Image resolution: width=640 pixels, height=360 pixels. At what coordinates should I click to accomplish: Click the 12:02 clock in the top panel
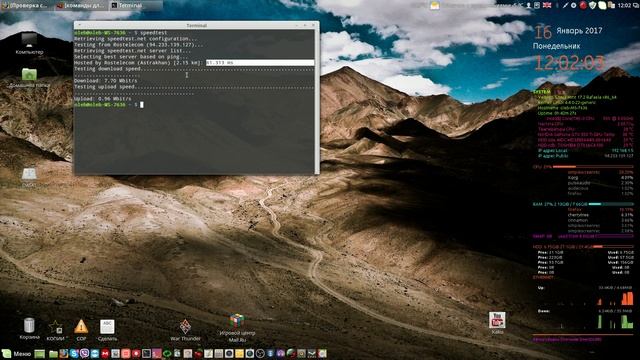tap(624, 5)
